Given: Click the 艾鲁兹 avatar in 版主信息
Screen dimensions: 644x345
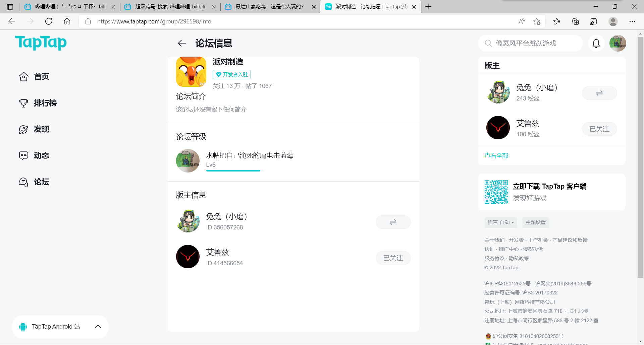Looking at the screenshot, I should pos(188,257).
